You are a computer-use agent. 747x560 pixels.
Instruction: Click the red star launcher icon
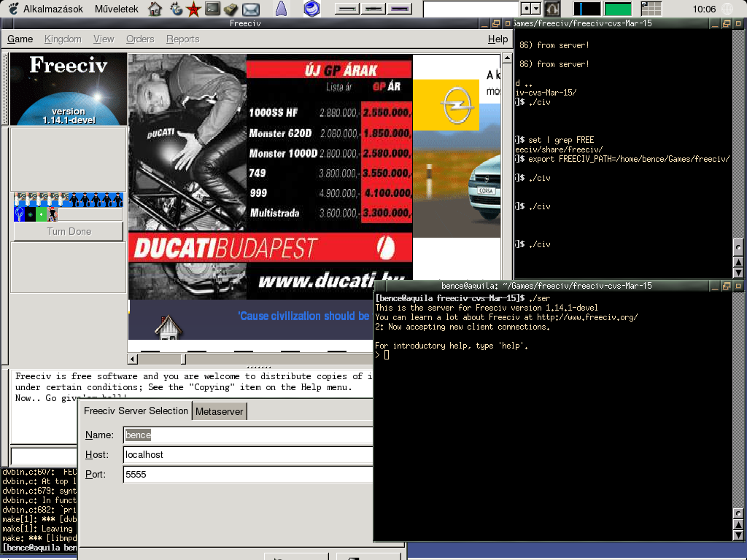(193, 9)
